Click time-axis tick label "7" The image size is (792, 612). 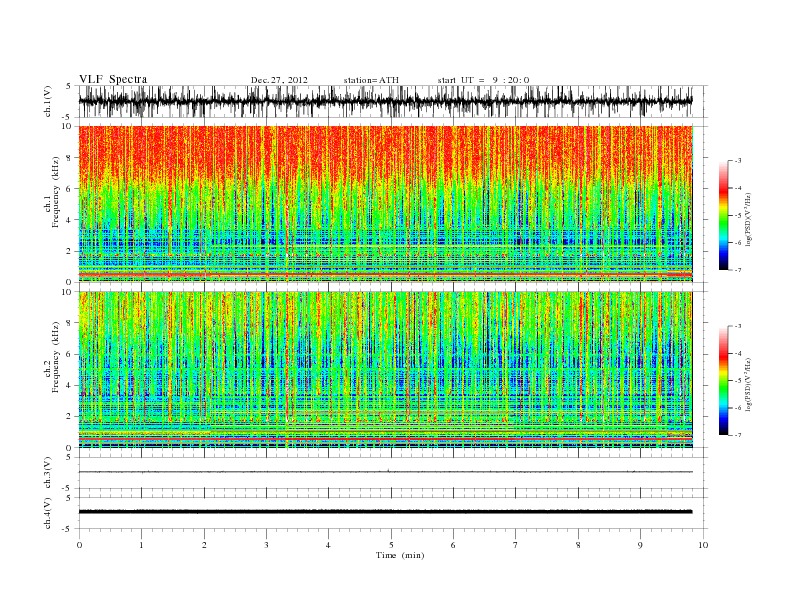(516, 545)
